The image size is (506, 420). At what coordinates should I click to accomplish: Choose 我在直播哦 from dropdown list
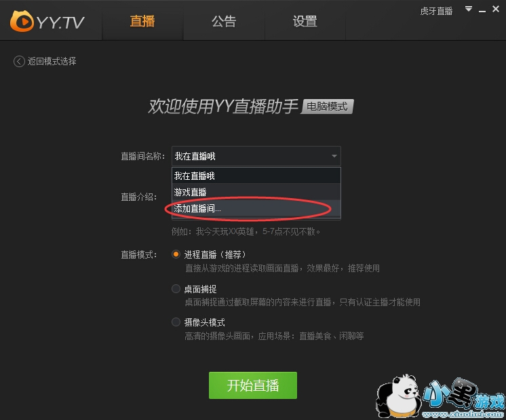click(256, 176)
